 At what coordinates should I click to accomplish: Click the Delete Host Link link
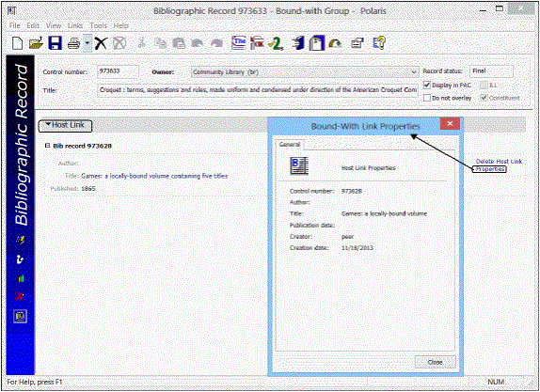[x=499, y=161]
